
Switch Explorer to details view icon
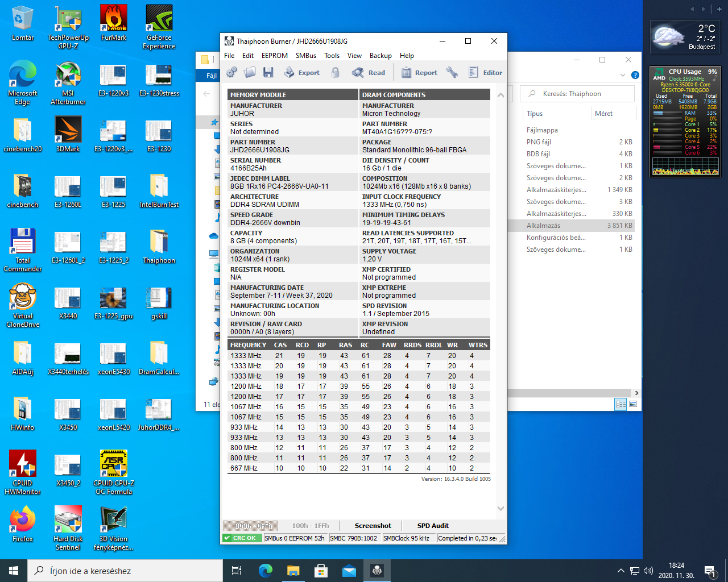pos(621,404)
